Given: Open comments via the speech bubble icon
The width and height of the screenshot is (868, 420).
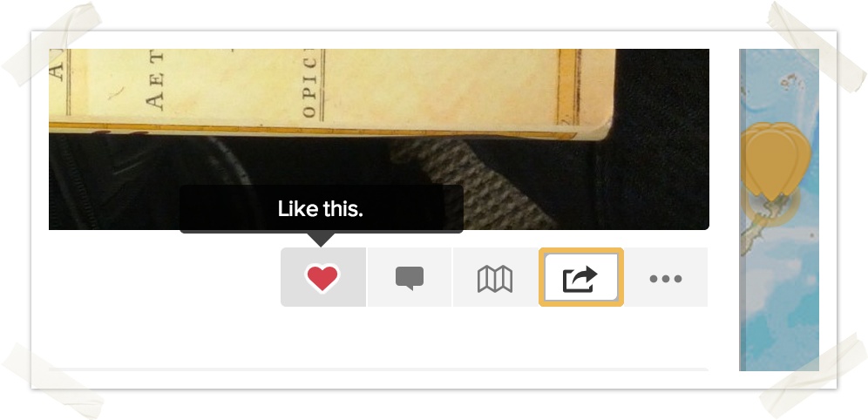Looking at the screenshot, I should pyautogui.click(x=410, y=277).
